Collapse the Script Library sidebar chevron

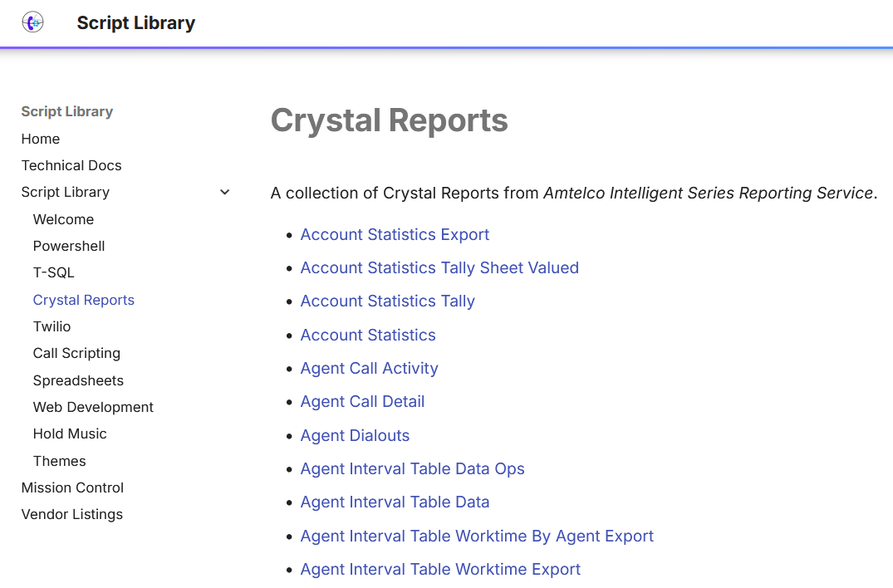(x=224, y=193)
